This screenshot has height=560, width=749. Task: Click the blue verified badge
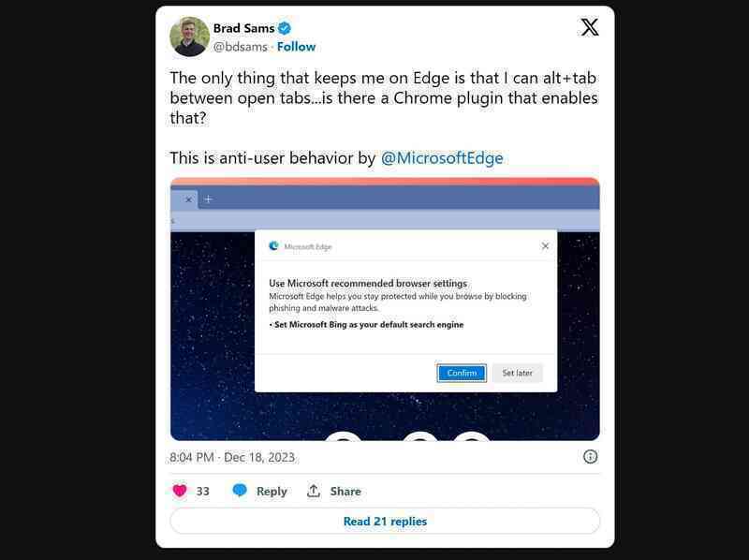[x=285, y=29]
